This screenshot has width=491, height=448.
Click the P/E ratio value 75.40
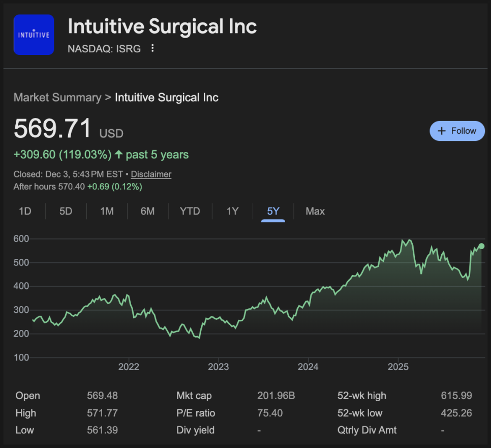pos(270,413)
